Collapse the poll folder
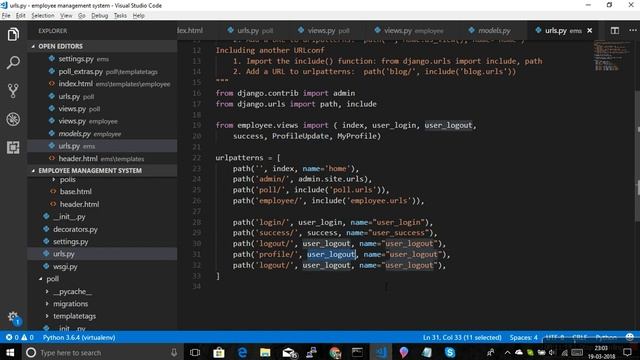 (102, 279)
